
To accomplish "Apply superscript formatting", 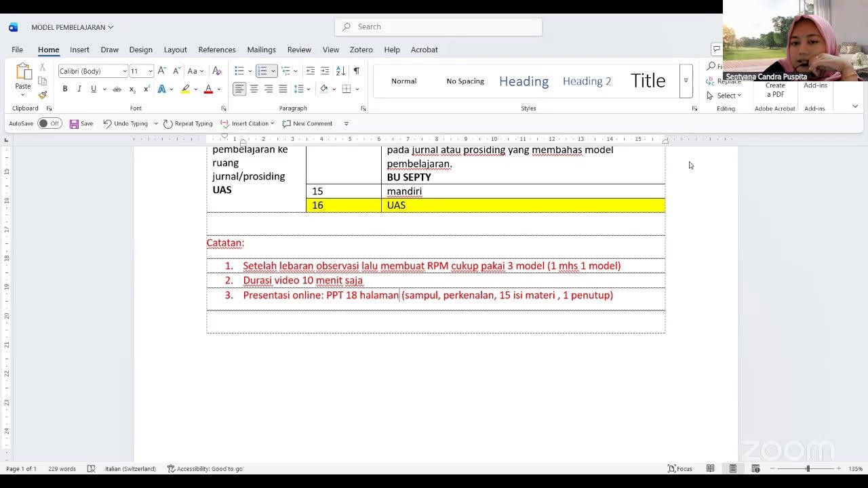I will (x=146, y=89).
